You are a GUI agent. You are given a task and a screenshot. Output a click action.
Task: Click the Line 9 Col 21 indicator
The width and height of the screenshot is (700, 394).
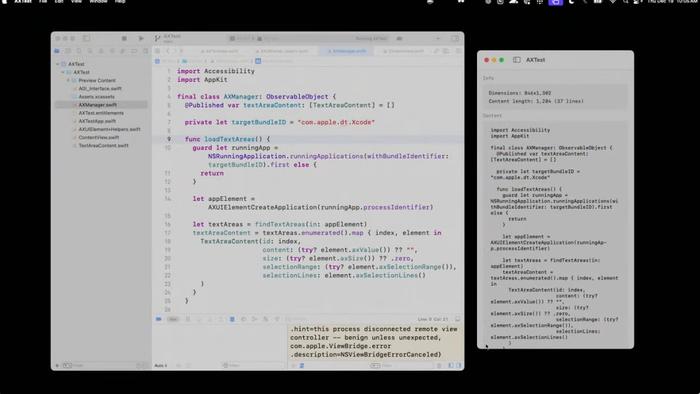[433, 319]
